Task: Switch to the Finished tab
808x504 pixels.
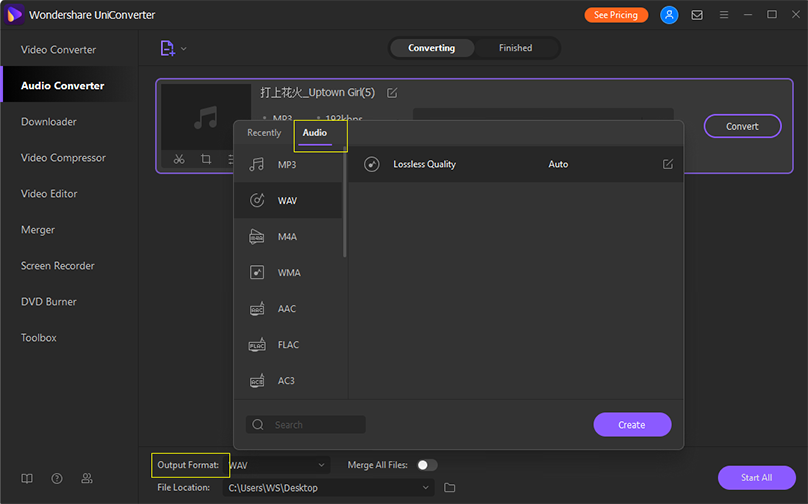Action: 515,48
